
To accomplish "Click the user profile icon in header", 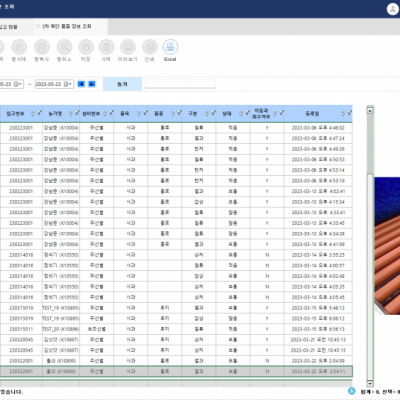I will (393, 9).
